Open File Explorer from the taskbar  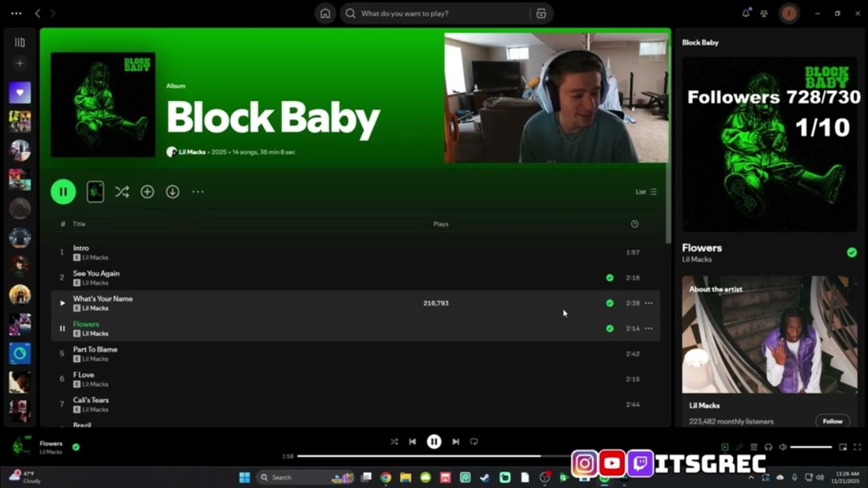[x=406, y=477]
